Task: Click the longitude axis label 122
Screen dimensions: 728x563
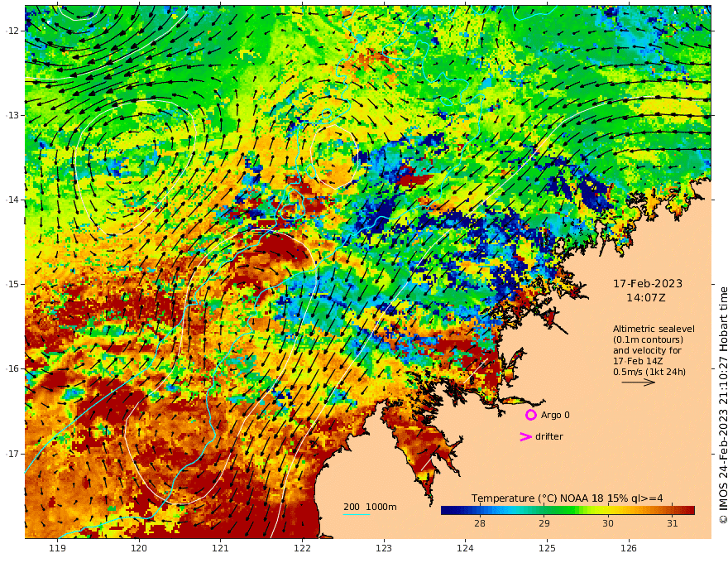Action: [302, 548]
